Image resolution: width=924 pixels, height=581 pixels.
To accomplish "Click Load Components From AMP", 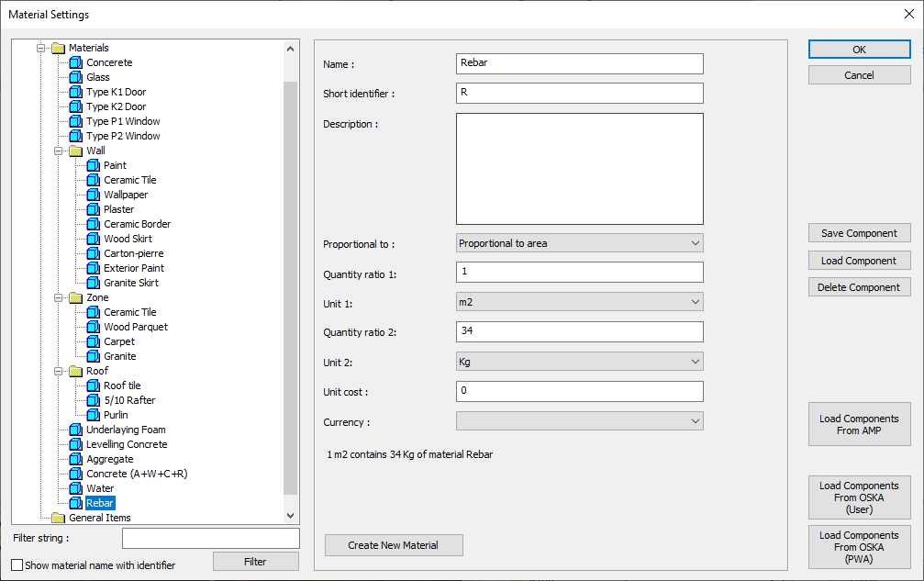I will 859,425.
